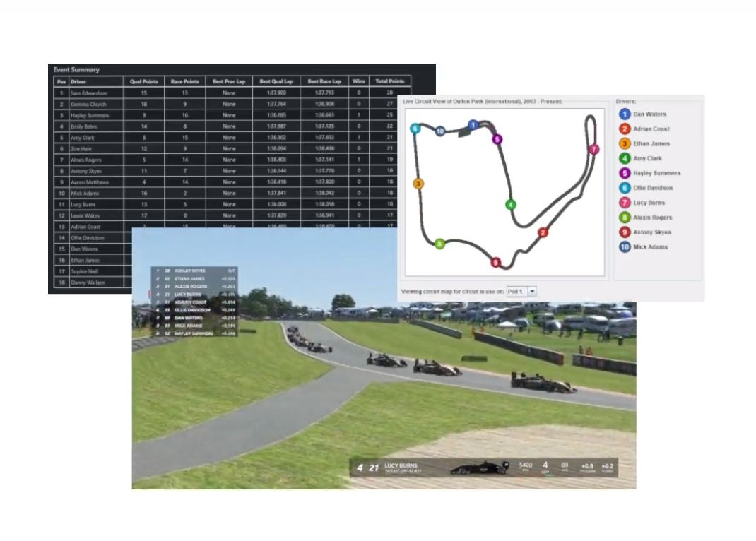Click Gemma Church's 1:36.908 best race lap

(324, 104)
